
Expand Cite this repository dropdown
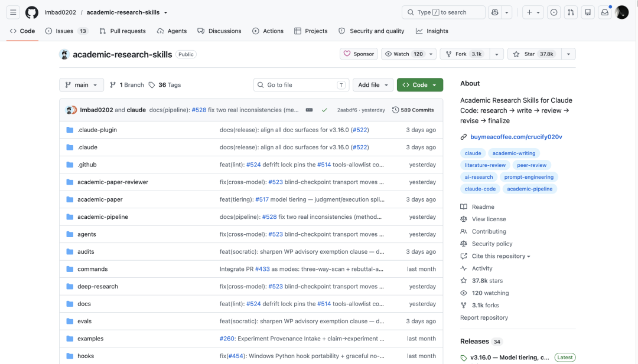tap(501, 257)
